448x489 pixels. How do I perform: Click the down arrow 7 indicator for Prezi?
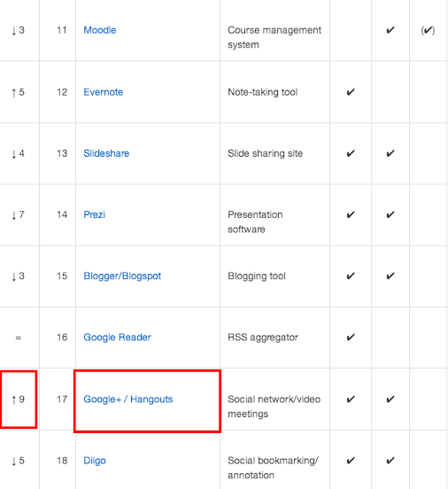[18, 215]
